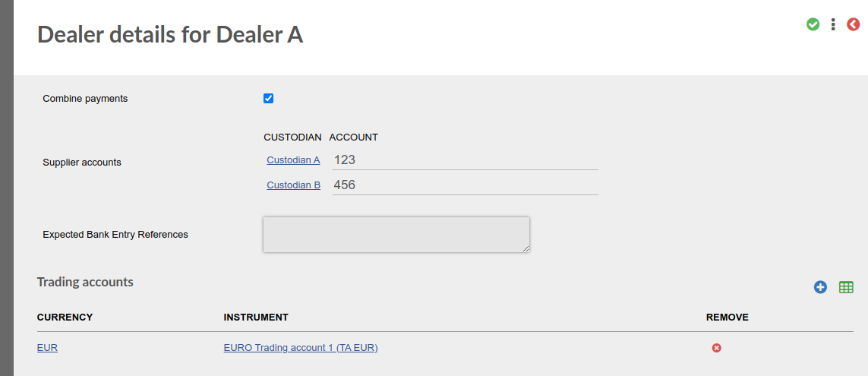868x376 pixels.
Task: Open EURO Trading account 1 (TA EUR)
Action: coord(301,348)
